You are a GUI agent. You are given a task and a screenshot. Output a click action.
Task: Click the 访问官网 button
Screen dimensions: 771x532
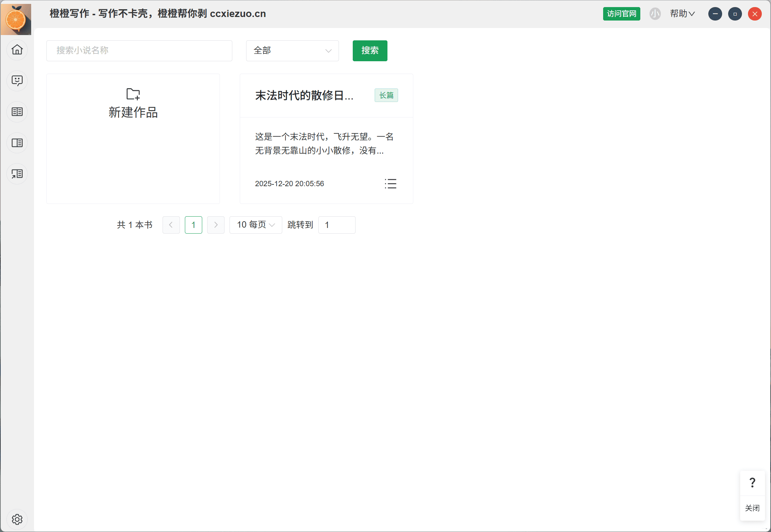621,14
